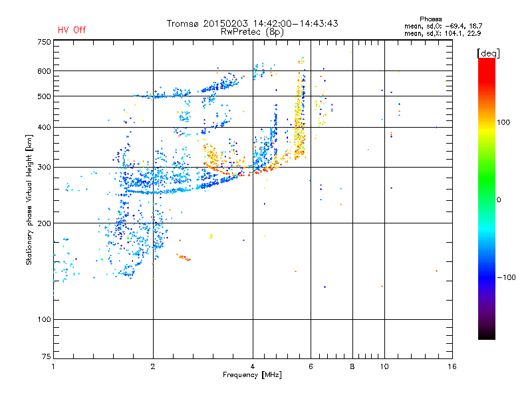
Task: Click the x-axis '2' tick label
Action: click(x=153, y=366)
